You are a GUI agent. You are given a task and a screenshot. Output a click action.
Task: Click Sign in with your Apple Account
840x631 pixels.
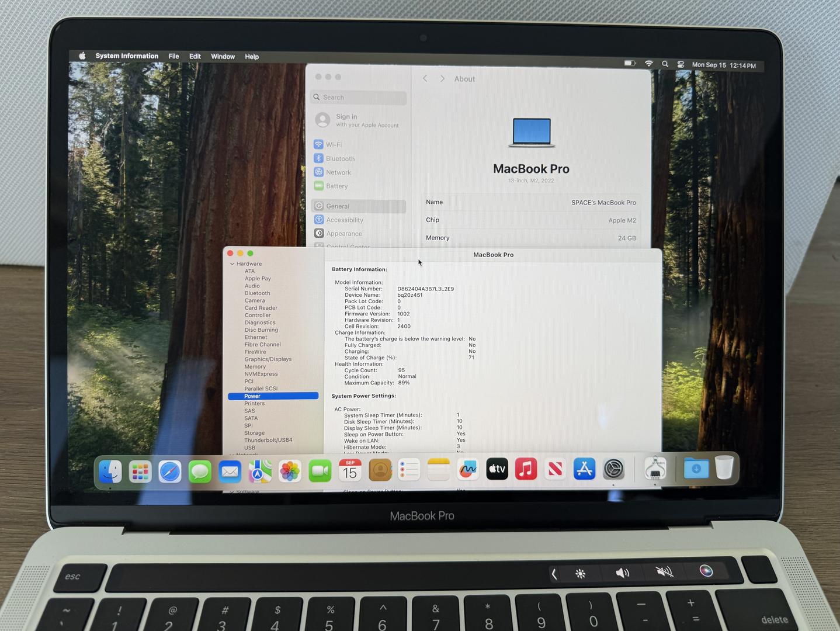[x=357, y=120]
